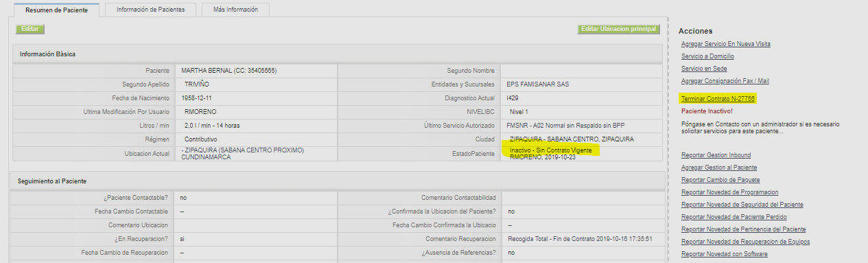Click the green Editar button
Image resolution: width=868 pixels, height=263 pixels.
pyautogui.click(x=30, y=30)
